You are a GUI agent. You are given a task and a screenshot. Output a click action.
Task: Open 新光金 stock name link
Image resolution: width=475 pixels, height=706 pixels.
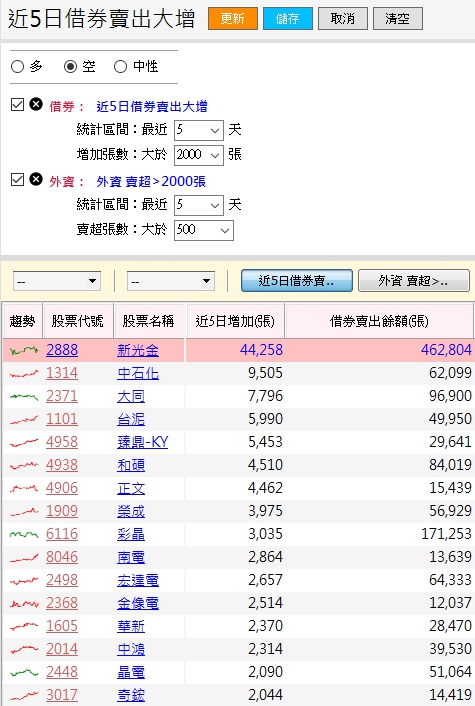point(138,350)
